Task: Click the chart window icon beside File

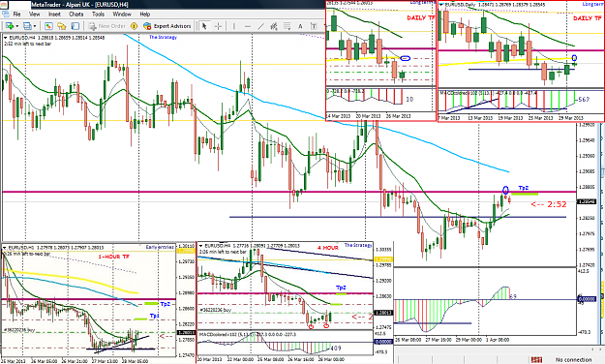Action: (6, 15)
